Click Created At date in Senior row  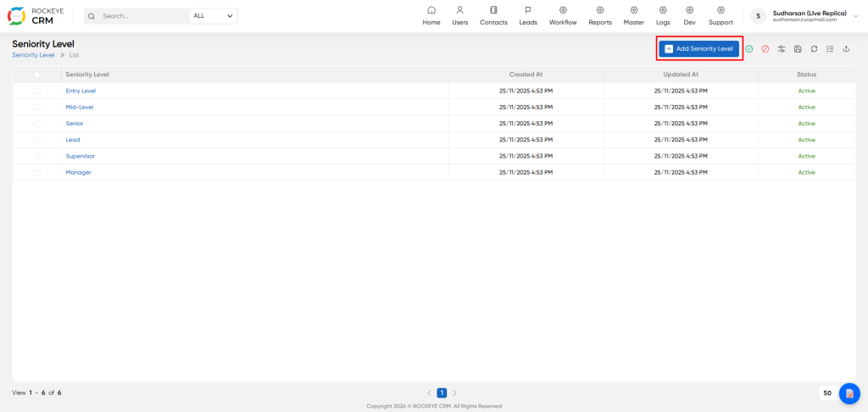(526, 124)
